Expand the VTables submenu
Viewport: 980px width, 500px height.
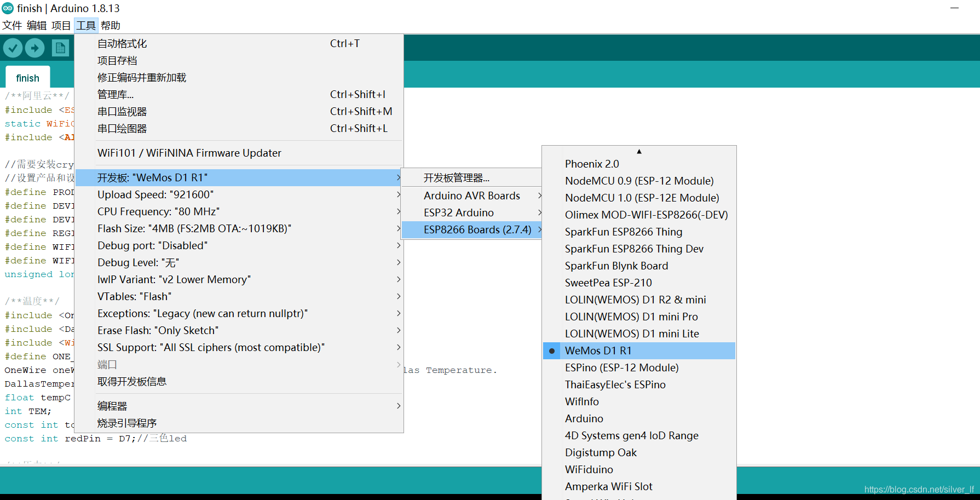pos(239,296)
